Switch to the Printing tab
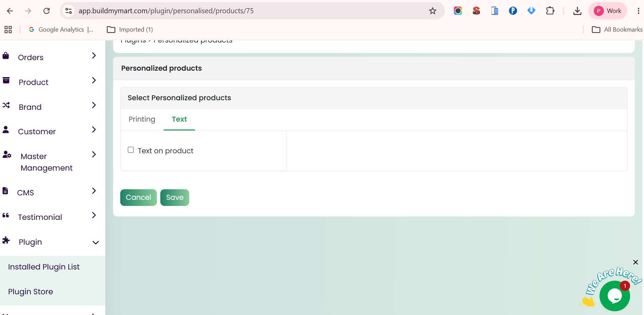This screenshot has width=644, height=315. point(142,119)
